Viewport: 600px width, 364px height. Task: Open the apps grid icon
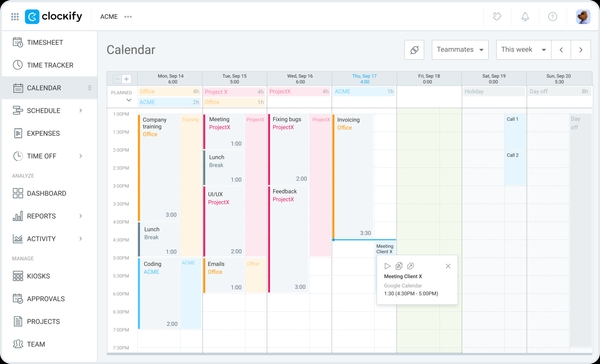tap(15, 17)
